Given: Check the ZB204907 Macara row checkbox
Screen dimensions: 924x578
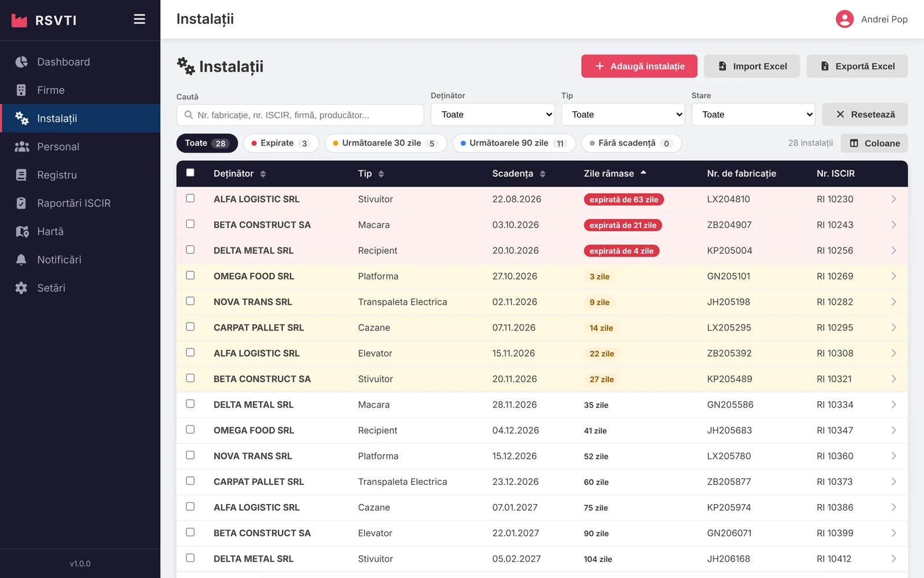Looking at the screenshot, I should [x=190, y=224].
